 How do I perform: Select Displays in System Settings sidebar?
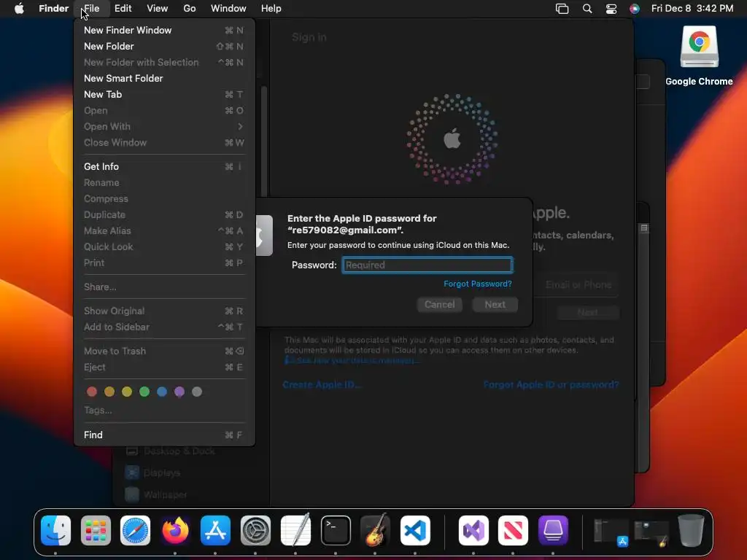pos(161,472)
